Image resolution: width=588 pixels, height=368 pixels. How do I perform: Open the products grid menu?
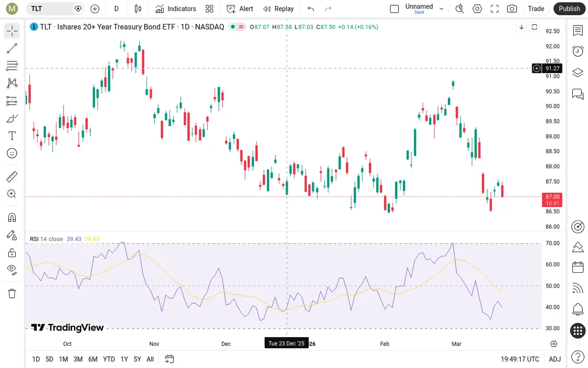click(578, 331)
